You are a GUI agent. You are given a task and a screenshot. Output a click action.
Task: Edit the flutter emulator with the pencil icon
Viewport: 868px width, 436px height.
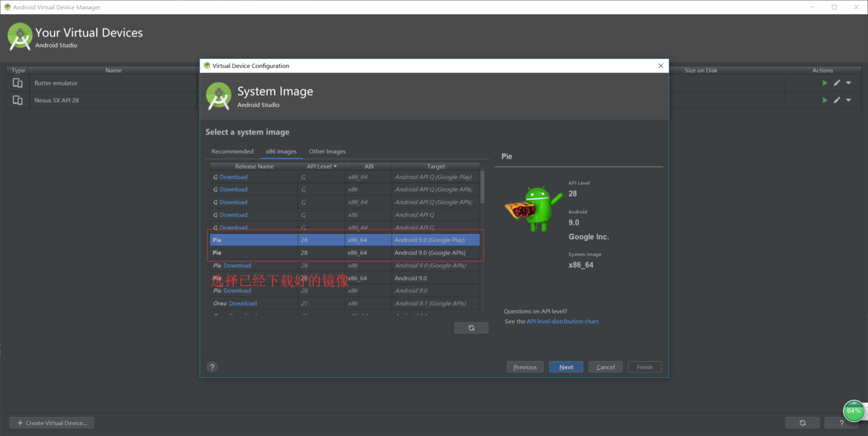836,83
